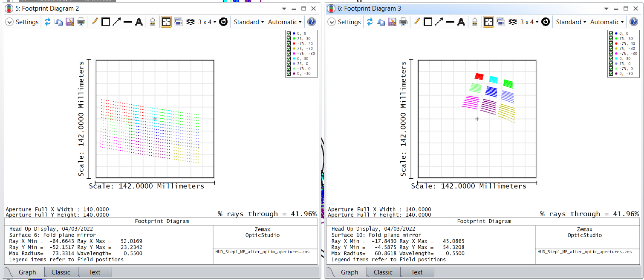Copy Footprint Diagram 2 to the clipboard
The height and width of the screenshot is (280, 644).
[x=59, y=22]
